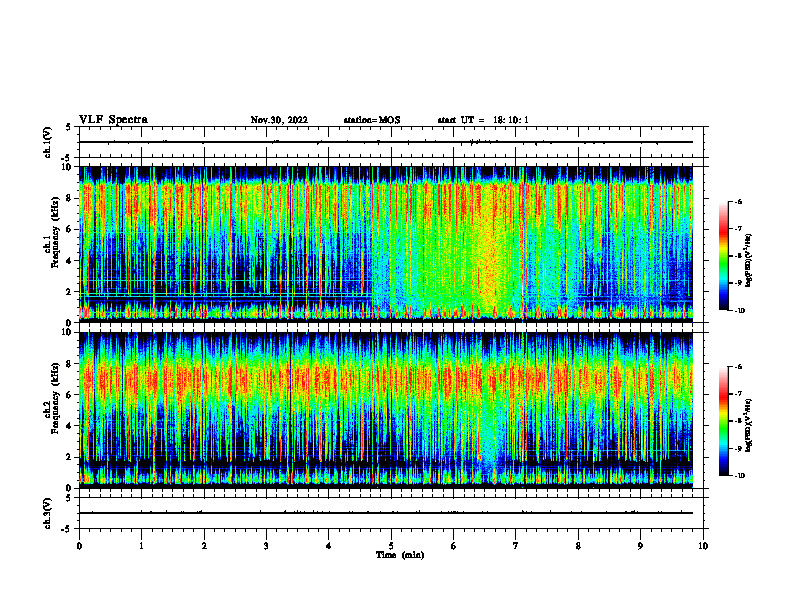Select the ch.1 "Frequency (kHz)" axis label
The image size is (792, 612).
55,234
